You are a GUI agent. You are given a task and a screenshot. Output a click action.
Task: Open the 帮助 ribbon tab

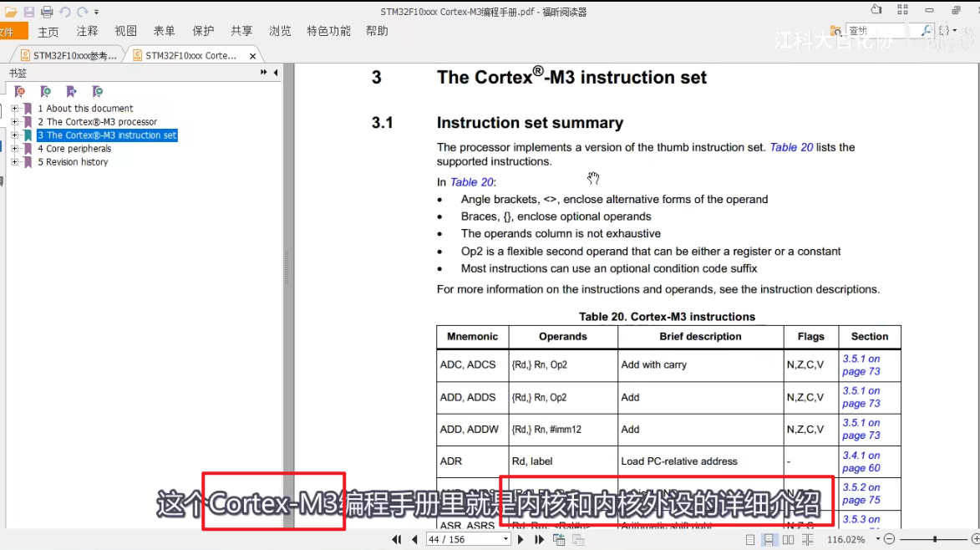click(377, 31)
